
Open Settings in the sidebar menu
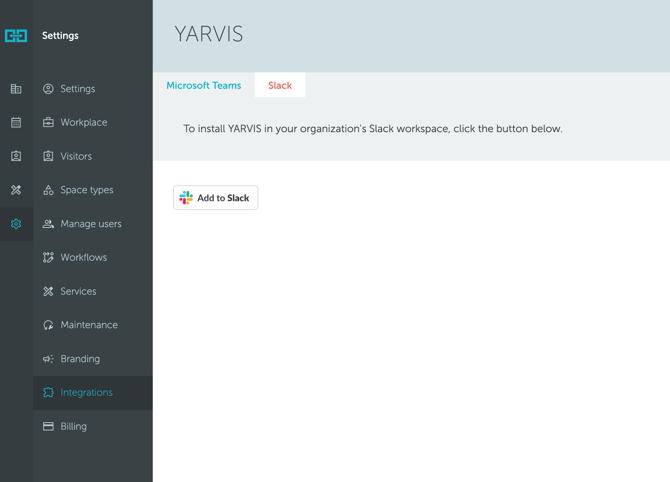coord(77,89)
